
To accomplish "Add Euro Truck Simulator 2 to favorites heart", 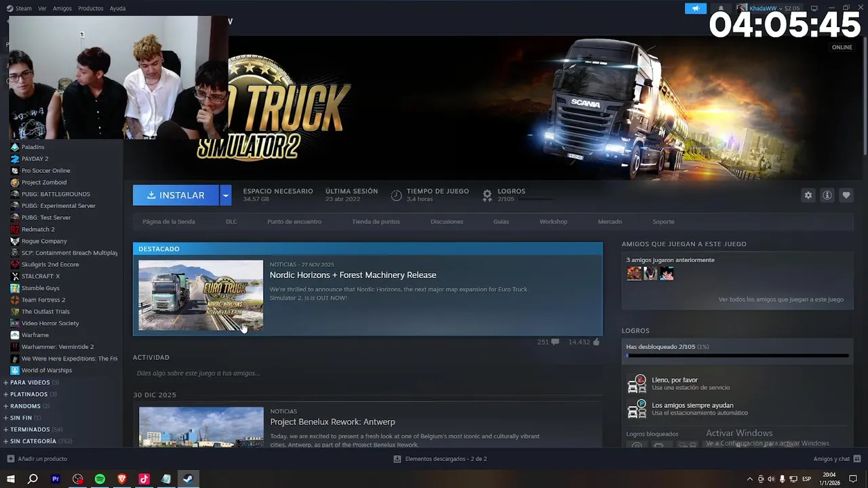I will coord(846,195).
